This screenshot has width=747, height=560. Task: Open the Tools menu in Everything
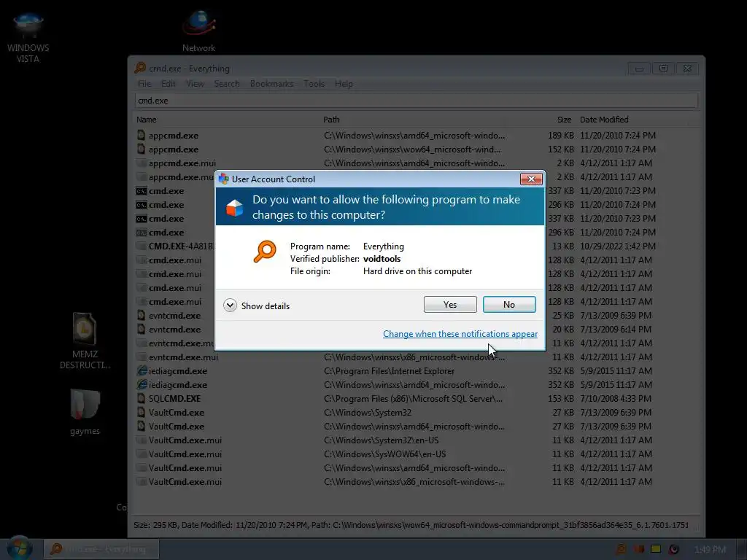click(314, 84)
